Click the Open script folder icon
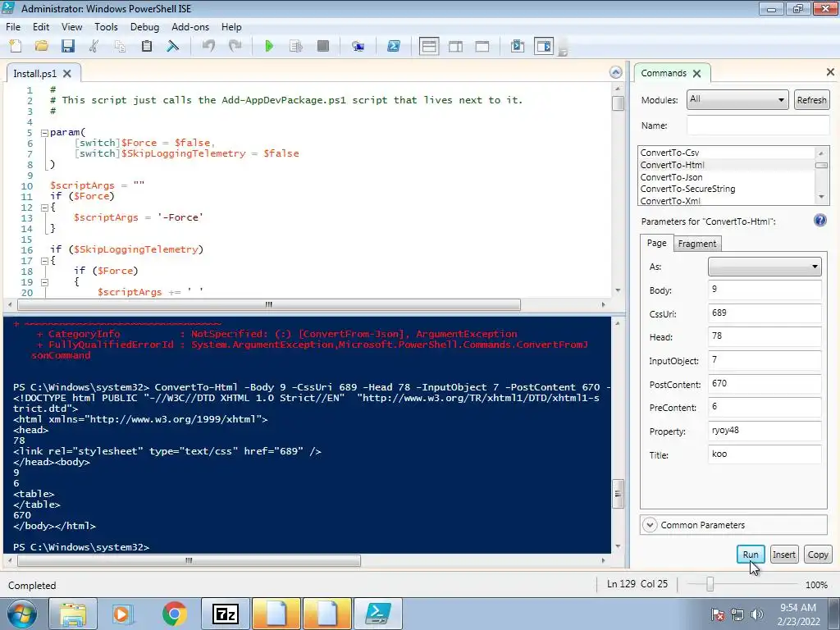 click(41, 46)
